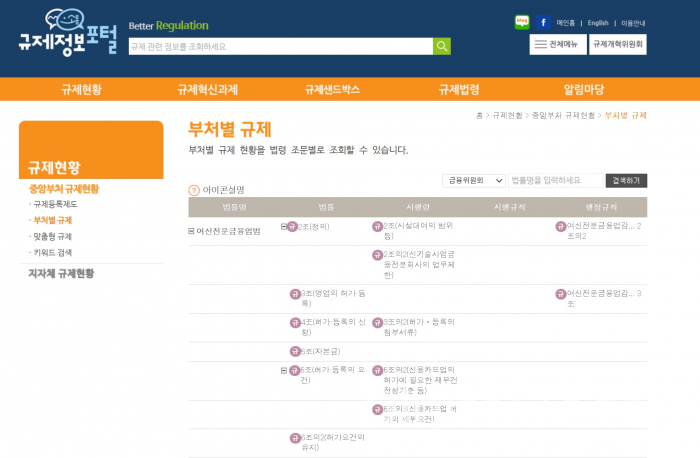Click the icon beside 3조(영업의 허가·등록)

tap(295, 294)
